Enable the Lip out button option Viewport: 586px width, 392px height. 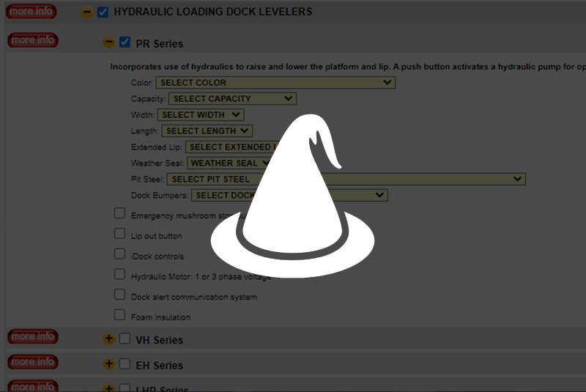coord(119,234)
